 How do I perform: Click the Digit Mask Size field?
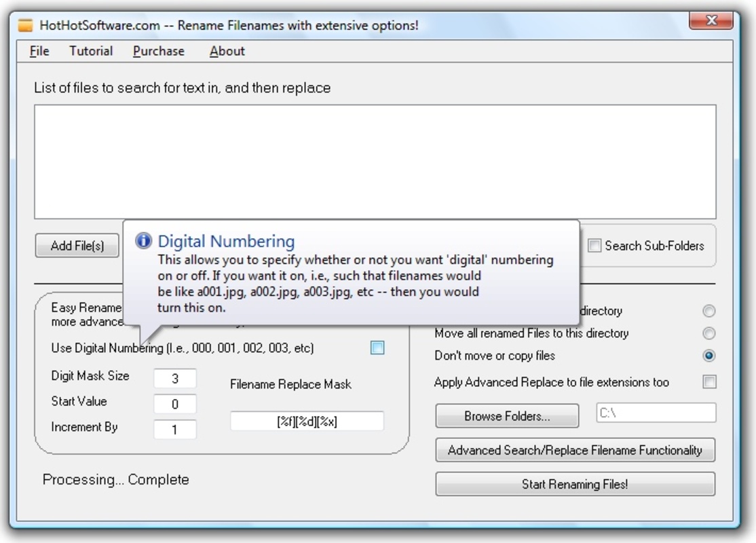[x=175, y=379]
